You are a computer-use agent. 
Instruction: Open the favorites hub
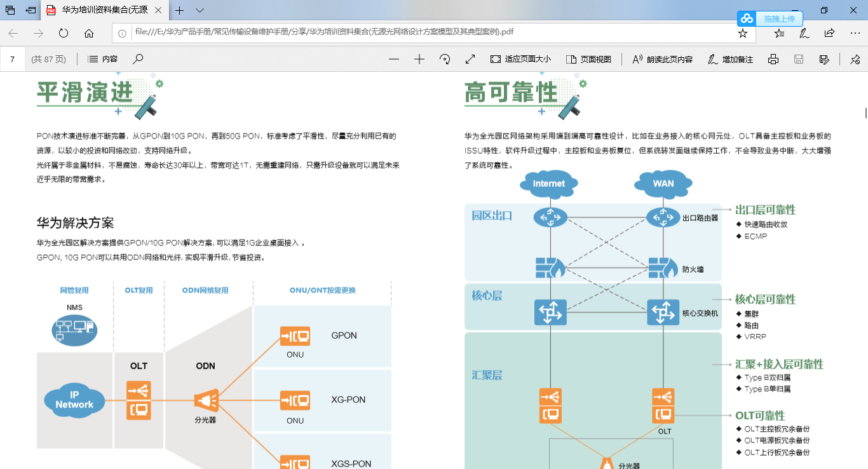coord(779,34)
